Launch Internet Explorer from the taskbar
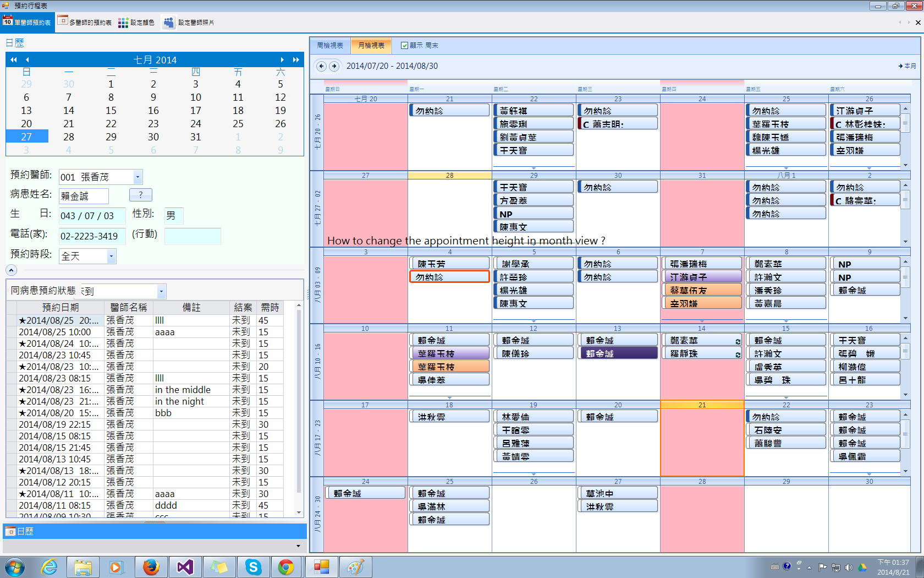The image size is (924, 578). (50, 567)
